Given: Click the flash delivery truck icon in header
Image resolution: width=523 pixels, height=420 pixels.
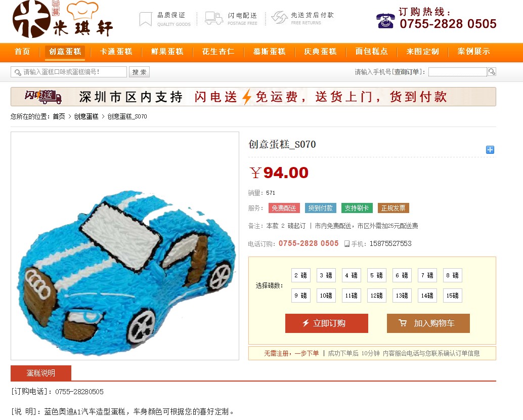Looking at the screenshot, I should 214,18.
